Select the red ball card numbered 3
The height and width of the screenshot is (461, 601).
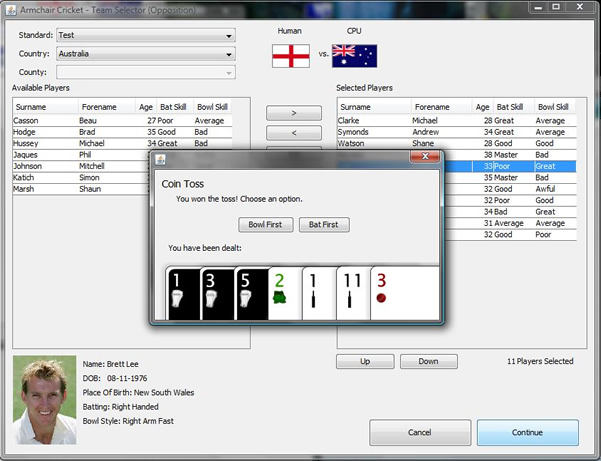(x=405, y=294)
